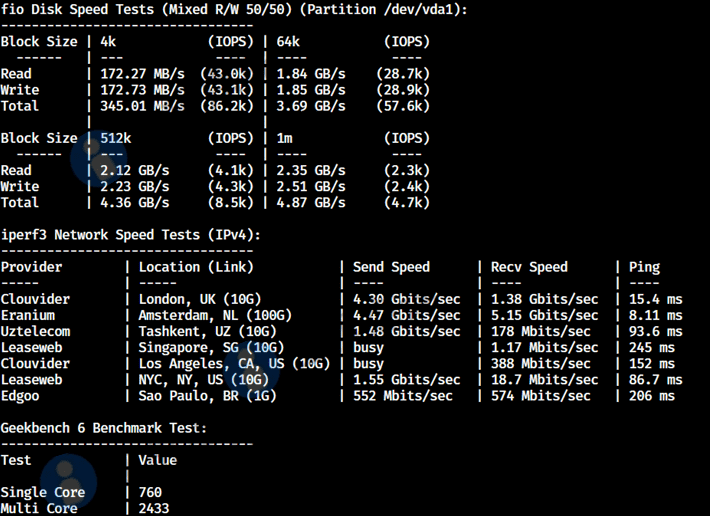The height and width of the screenshot is (516, 710).
Task: Select the Single Core score 760
Action: 150,493
